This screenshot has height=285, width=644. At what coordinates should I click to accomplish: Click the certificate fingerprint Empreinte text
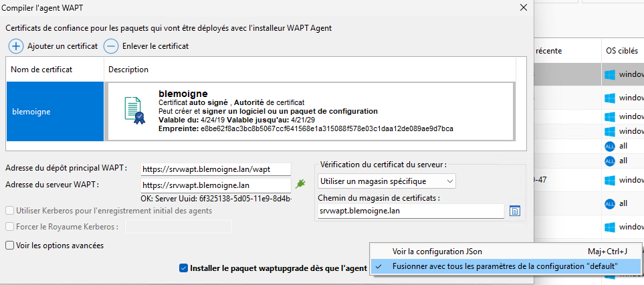click(x=306, y=129)
